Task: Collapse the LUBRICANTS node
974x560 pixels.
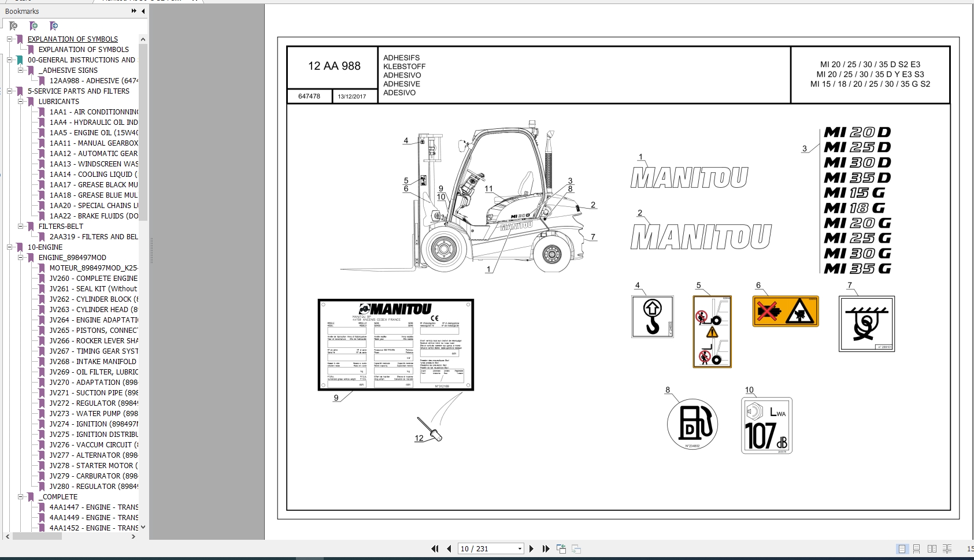Action: (20, 102)
